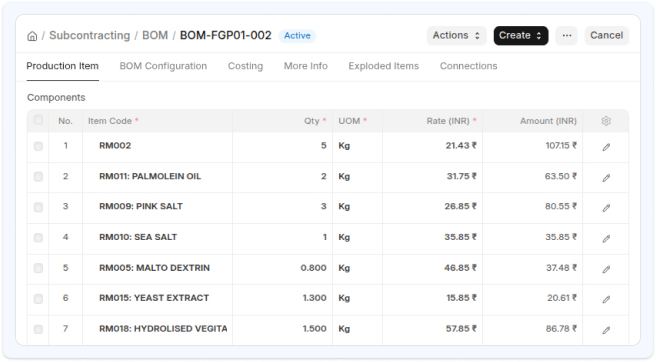Open the Costing tab
Viewport: 656px width, 362px height.
[x=245, y=66]
